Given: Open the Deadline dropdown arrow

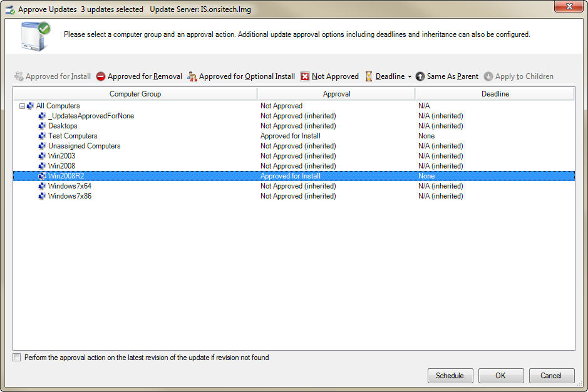Looking at the screenshot, I should 410,77.
